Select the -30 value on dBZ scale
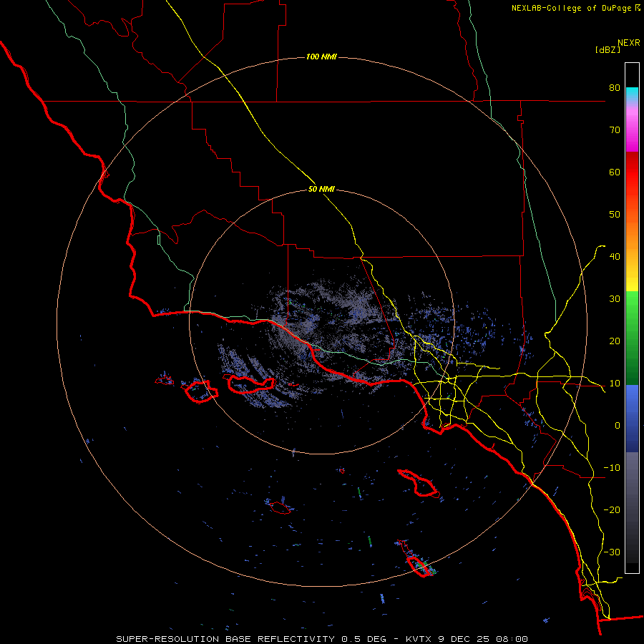This screenshot has height=644, width=644. (612, 552)
